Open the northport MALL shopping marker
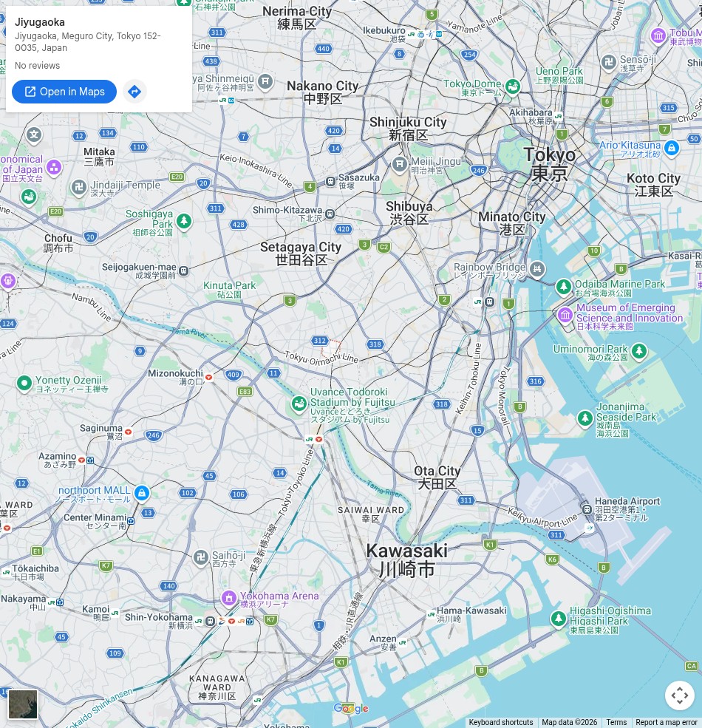 (142, 494)
